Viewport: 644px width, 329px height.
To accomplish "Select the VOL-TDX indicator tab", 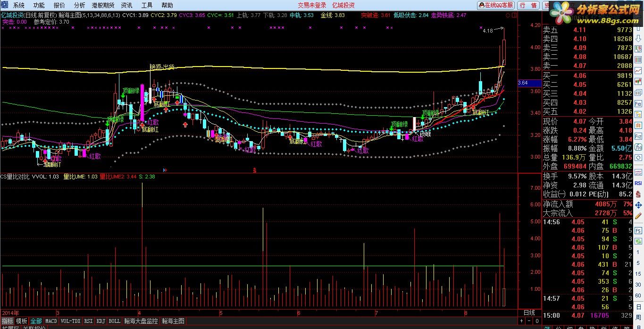I will coord(71,321).
